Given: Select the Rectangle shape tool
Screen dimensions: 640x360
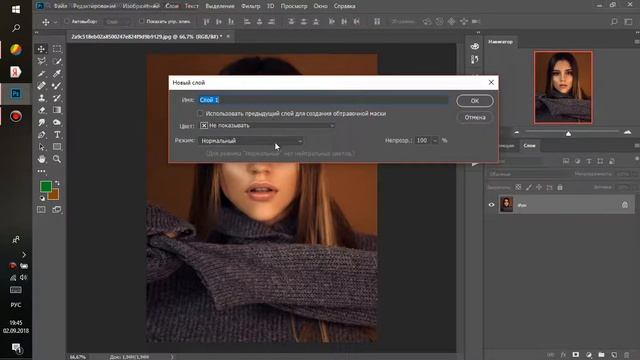Looking at the screenshot, I should coord(57,147).
